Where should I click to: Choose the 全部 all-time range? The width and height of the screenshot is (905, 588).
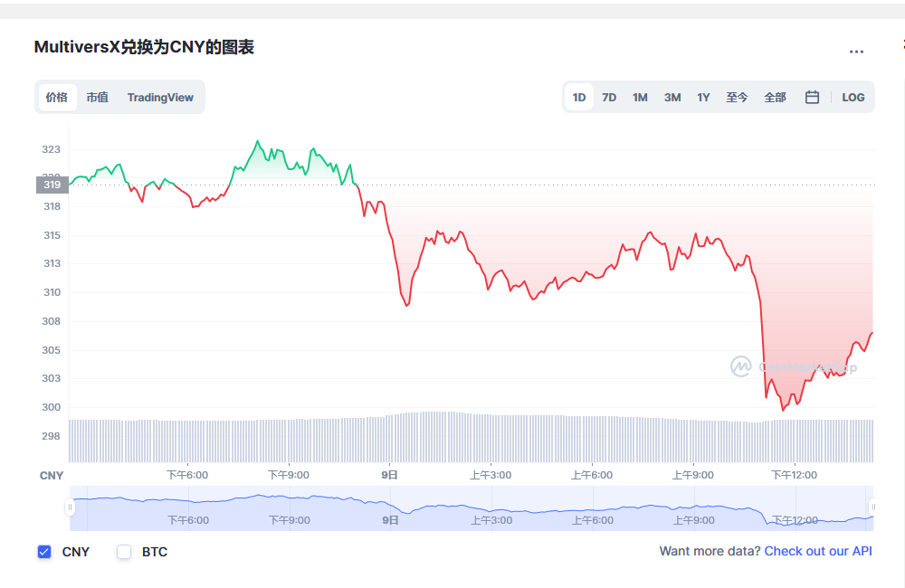tap(776, 97)
